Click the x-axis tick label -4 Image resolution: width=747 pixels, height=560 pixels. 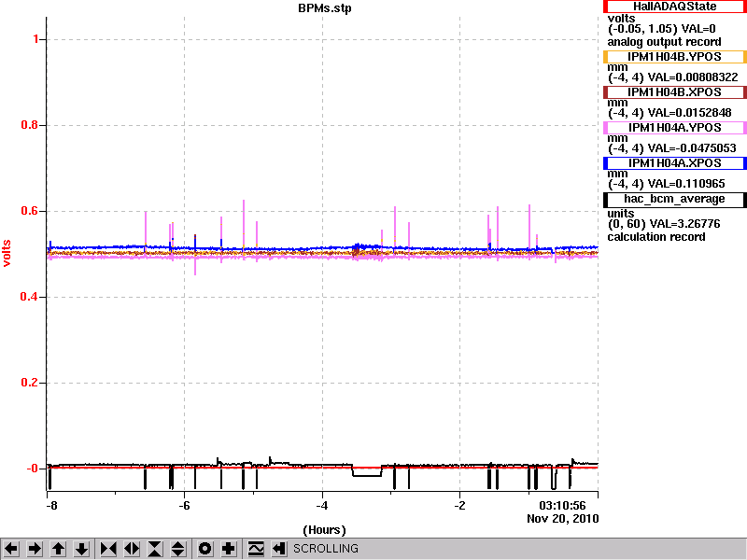point(322,505)
